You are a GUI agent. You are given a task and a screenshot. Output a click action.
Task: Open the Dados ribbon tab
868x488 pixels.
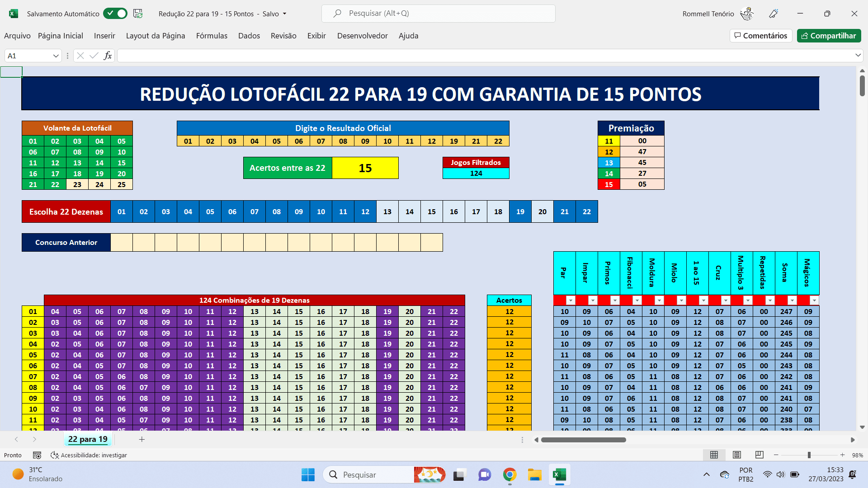click(249, 36)
